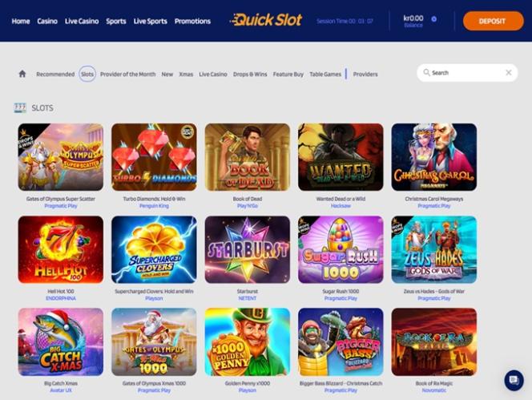Open Promotions in top navigation
The height and width of the screenshot is (400, 532).
pos(192,21)
